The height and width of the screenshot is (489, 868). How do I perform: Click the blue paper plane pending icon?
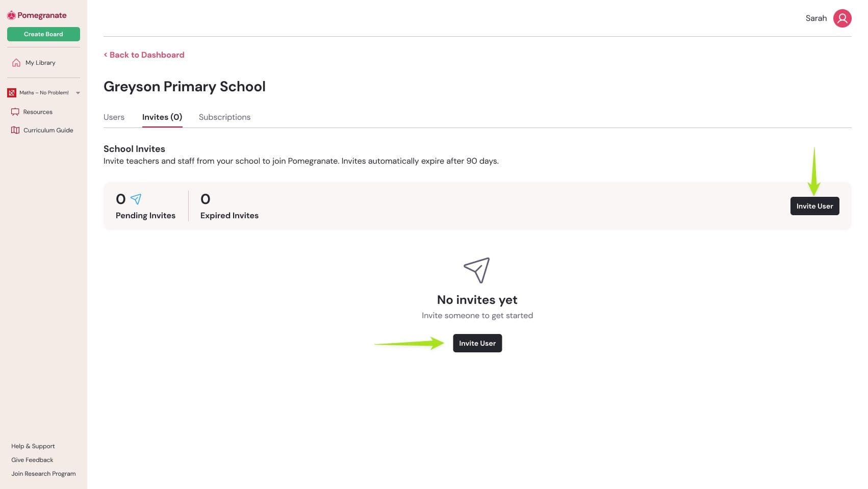[x=136, y=199]
